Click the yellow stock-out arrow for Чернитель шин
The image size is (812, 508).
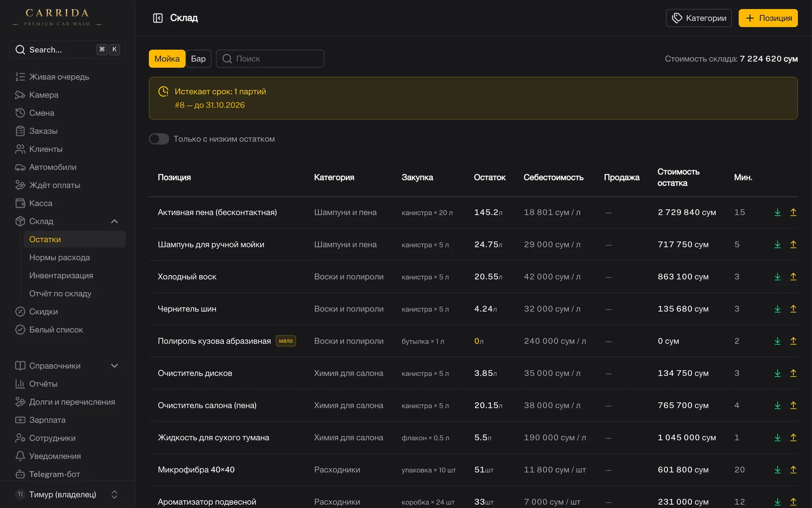(793, 309)
